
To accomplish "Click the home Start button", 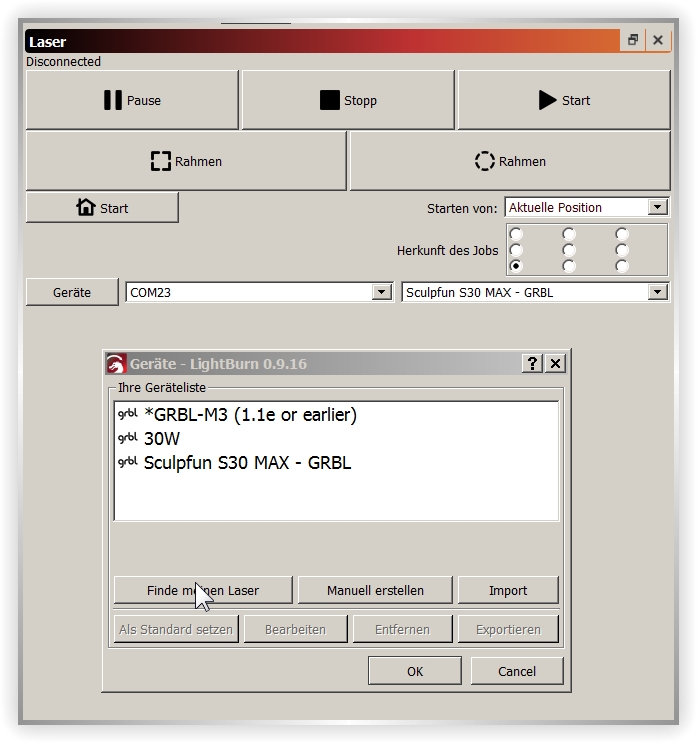I will point(102,208).
